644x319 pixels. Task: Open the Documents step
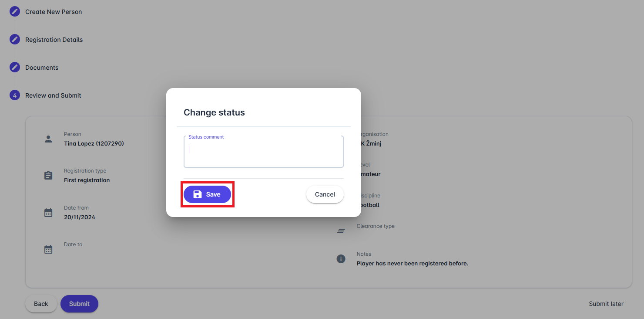point(42,68)
